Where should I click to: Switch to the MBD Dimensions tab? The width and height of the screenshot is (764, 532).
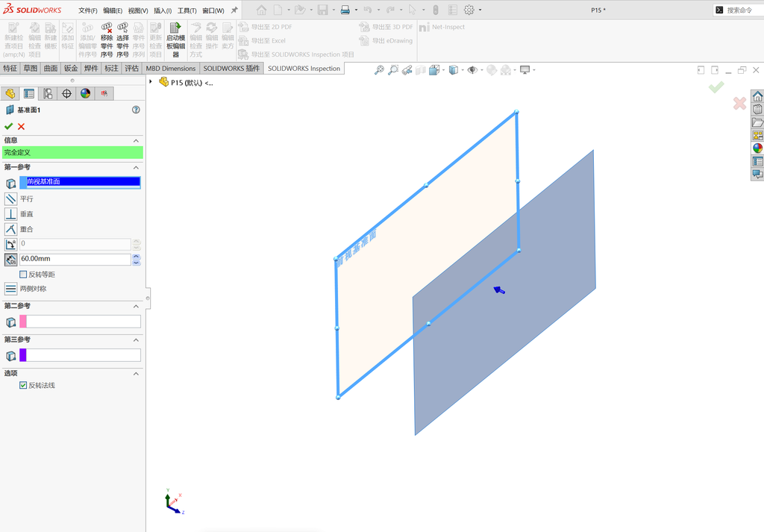pos(171,68)
